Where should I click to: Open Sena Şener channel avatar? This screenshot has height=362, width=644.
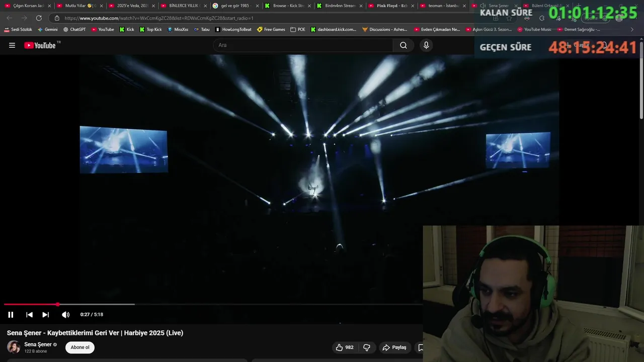[14, 347]
